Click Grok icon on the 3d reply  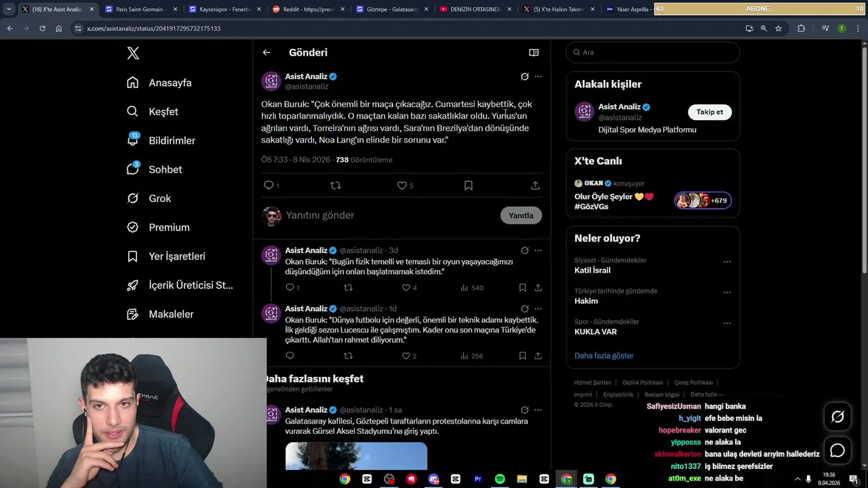coord(524,250)
